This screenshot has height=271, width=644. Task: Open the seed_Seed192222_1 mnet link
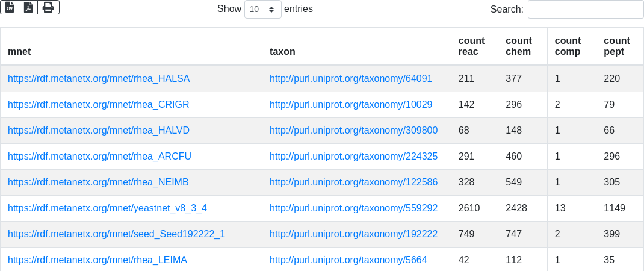tap(116, 234)
